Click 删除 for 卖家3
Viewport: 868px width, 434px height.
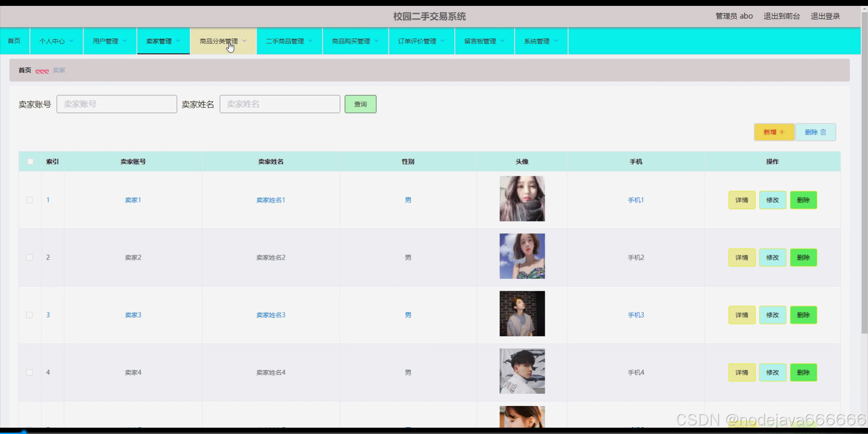(803, 315)
